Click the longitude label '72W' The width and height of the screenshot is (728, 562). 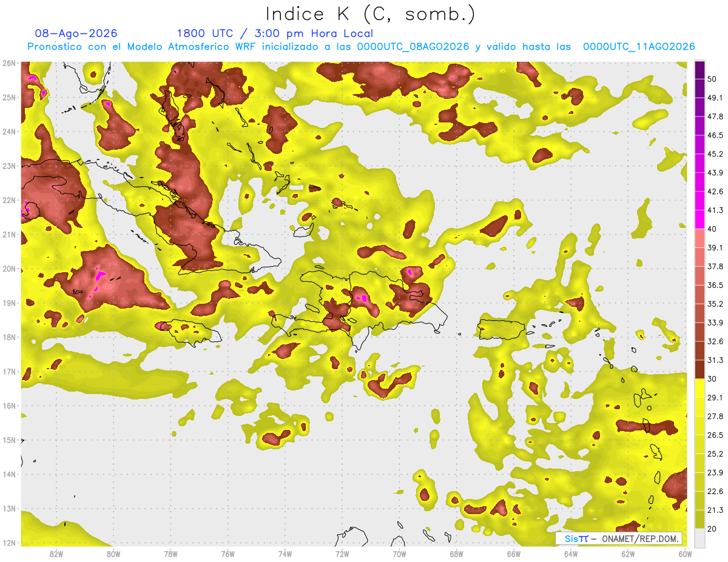point(342,554)
